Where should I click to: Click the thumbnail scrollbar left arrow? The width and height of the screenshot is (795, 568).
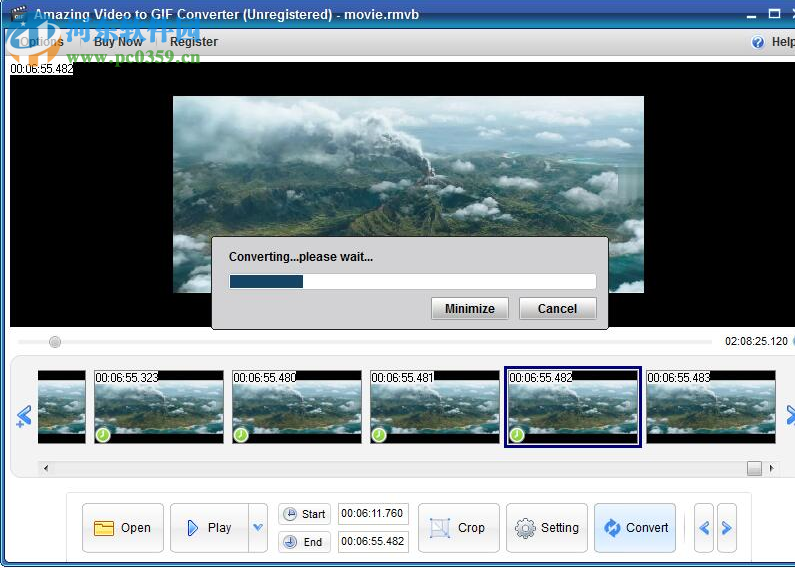click(46, 468)
